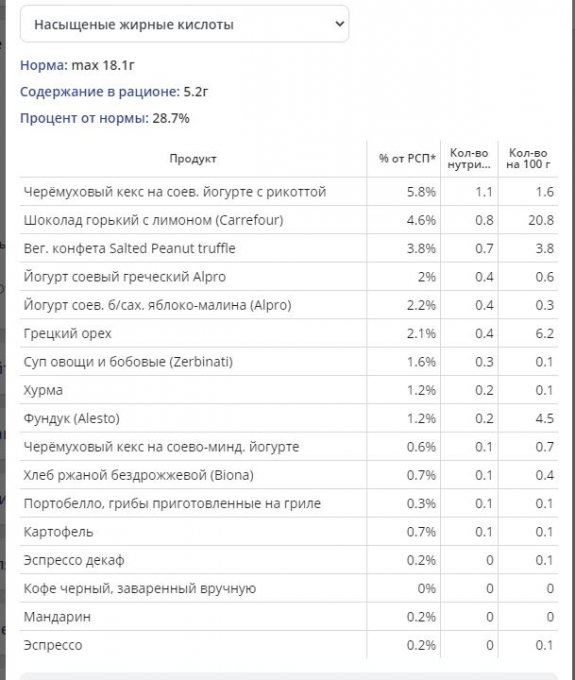Sort by the % от РСП* column header
This screenshot has width=575, height=680.
point(407,159)
